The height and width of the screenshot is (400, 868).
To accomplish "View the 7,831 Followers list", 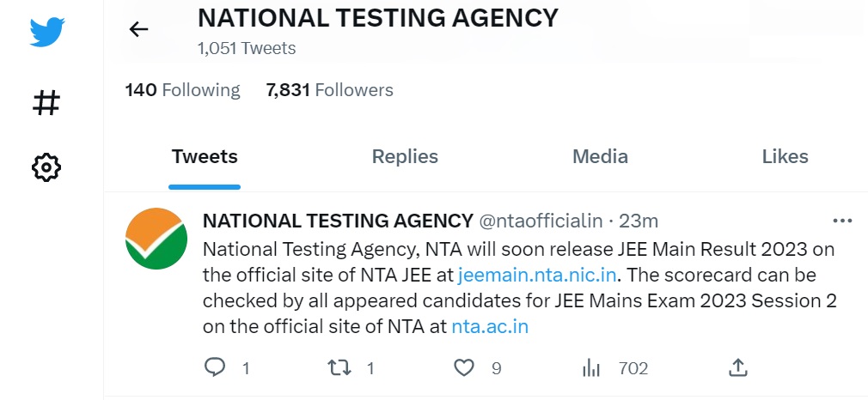I will coord(330,90).
